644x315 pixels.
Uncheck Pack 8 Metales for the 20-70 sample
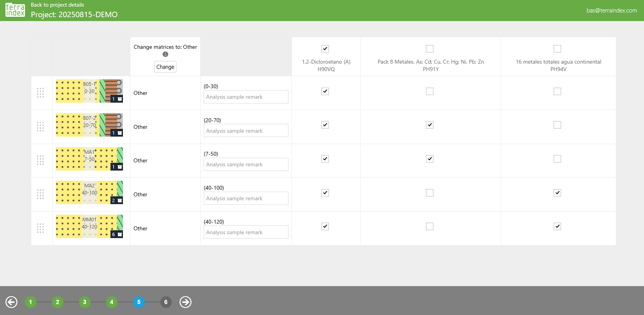[430, 125]
